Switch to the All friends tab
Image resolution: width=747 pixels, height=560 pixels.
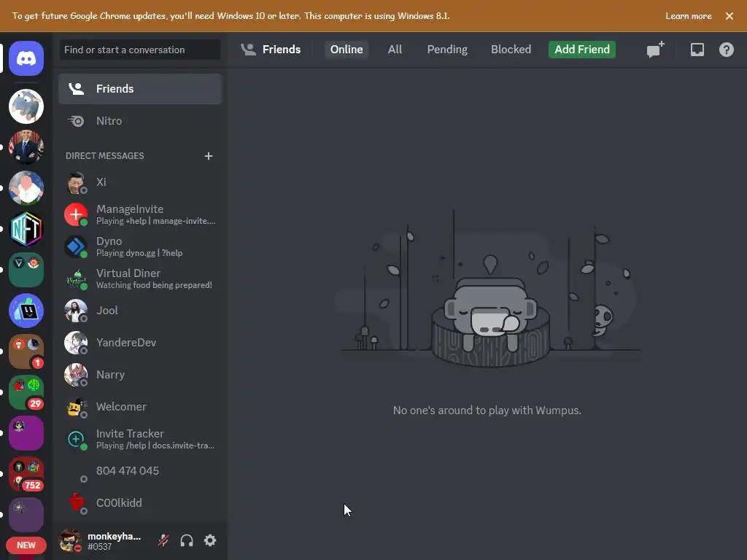coord(395,50)
